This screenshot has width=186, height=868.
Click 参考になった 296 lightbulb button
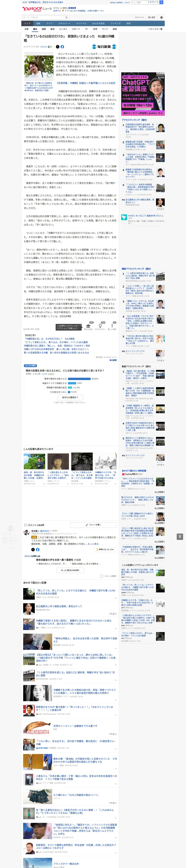pyautogui.click(x=105, y=550)
